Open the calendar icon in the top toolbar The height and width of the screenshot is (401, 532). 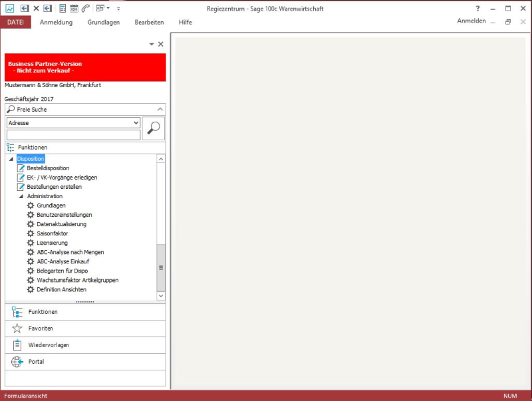pos(74,9)
